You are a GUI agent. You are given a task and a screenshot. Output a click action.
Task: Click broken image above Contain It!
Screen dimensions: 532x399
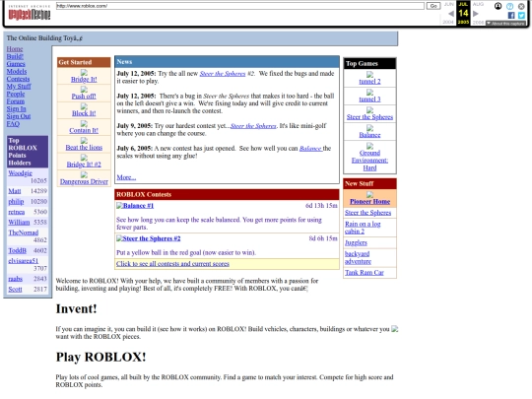click(84, 123)
